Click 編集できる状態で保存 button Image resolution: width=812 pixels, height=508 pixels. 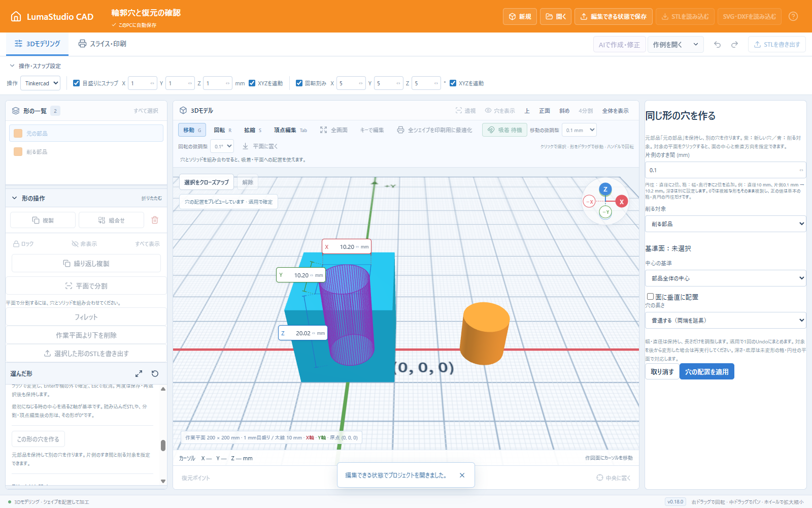614,16
